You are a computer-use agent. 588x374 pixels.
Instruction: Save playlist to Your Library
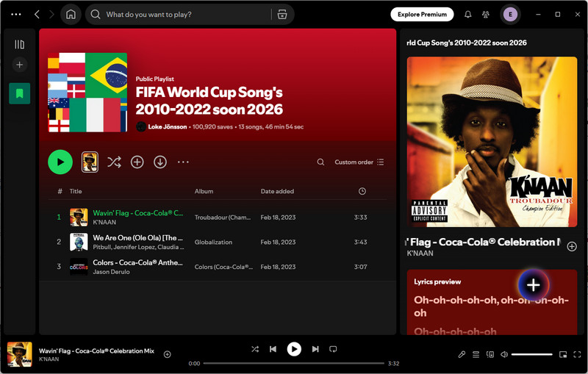[x=137, y=162]
